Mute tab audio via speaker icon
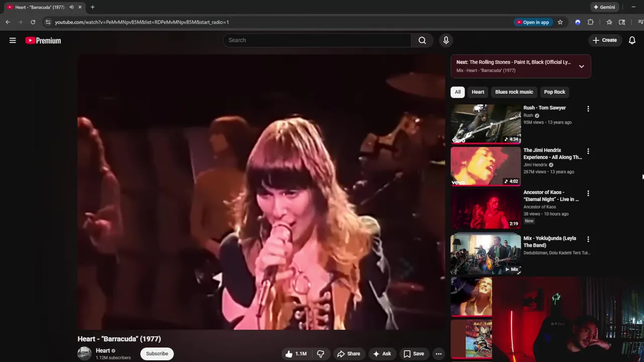644x362 pixels. [71, 7]
